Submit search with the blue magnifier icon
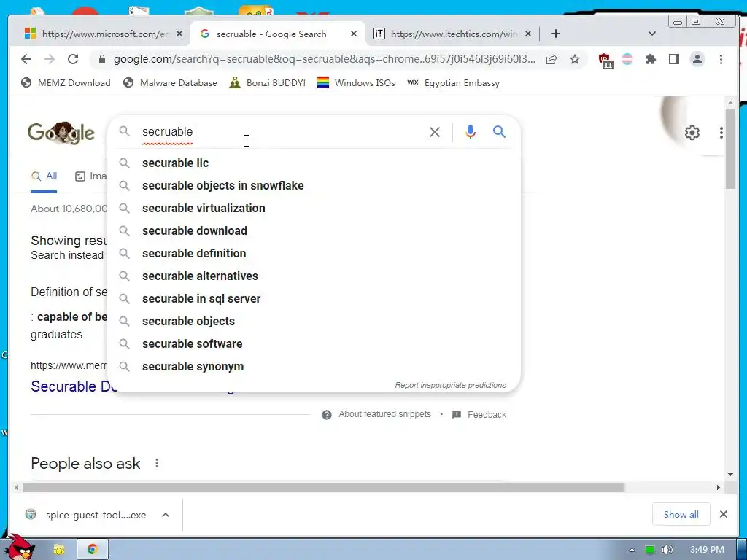This screenshot has width=747, height=560. click(x=499, y=131)
